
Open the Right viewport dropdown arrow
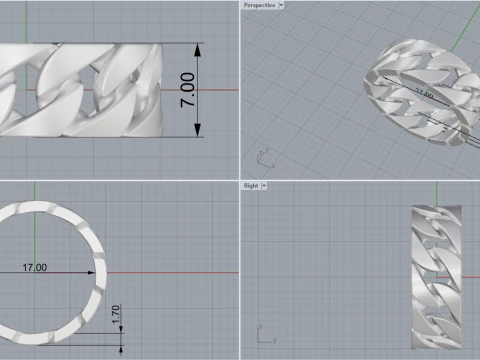coord(264,186)
